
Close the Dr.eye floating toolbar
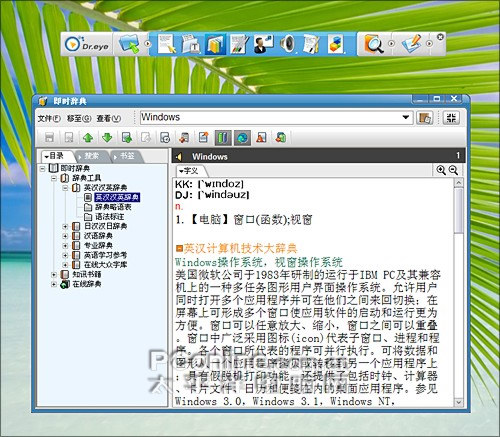point(440,37)
